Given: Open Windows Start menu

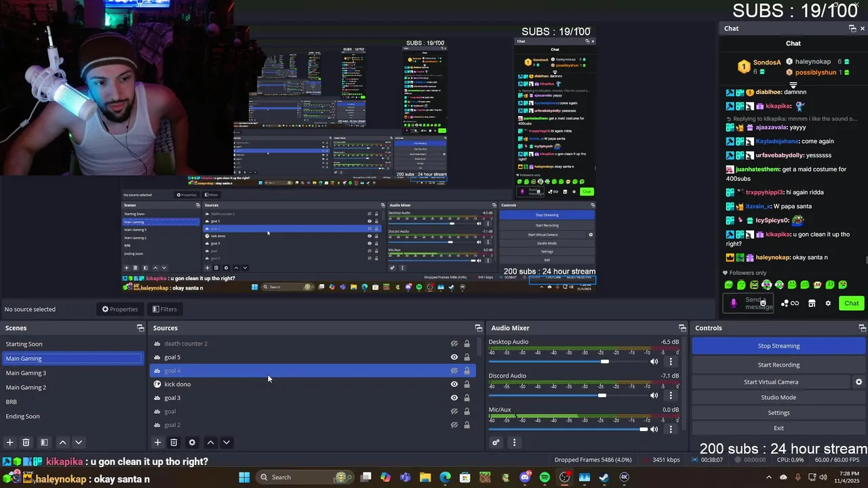Looking at the screenshot, I should tap(244, 477).
